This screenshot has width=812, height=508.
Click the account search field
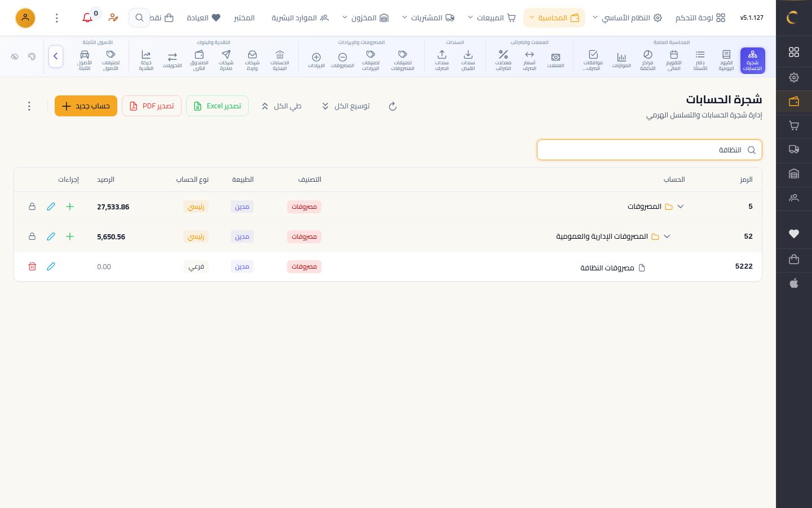point(650,150)
